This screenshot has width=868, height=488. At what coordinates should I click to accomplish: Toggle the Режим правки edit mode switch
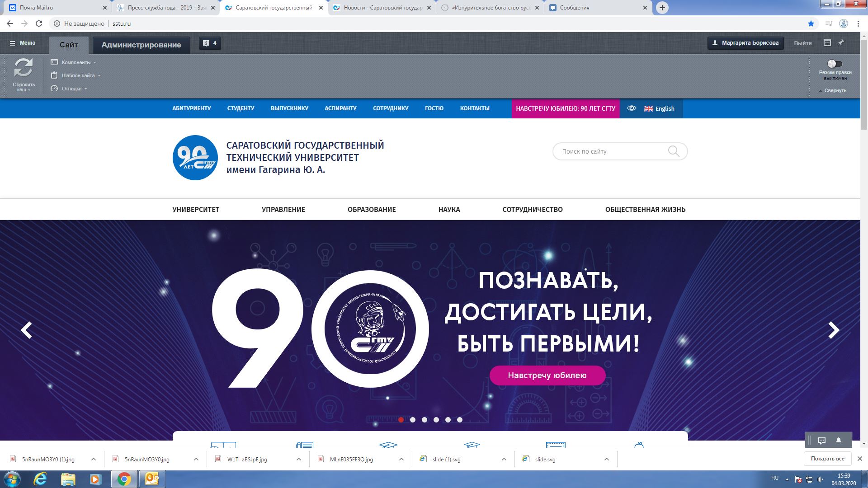tap(835, 64)
